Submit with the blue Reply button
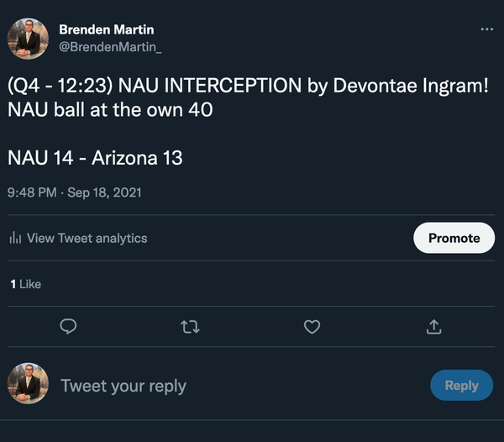Screen dimensions: 504x442 (x=461, y=385)
